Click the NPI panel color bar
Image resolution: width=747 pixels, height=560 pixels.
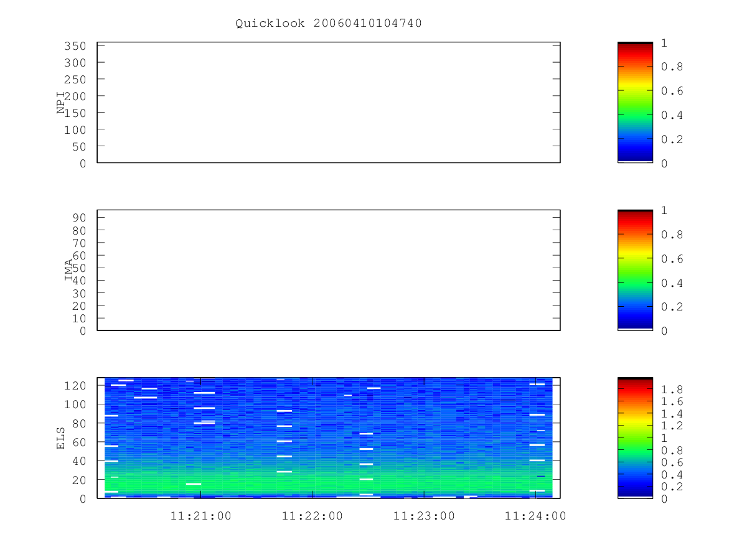(x=635, y=103)
